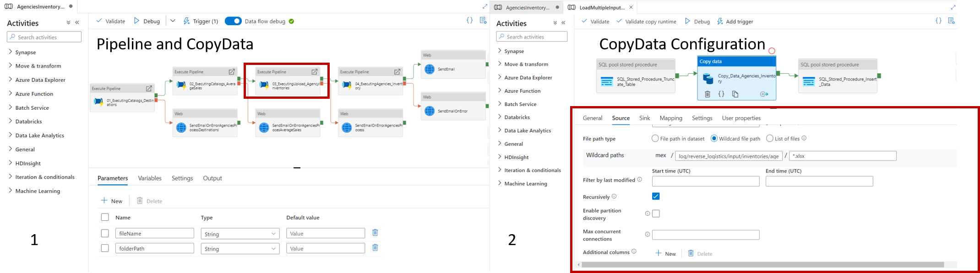Add output arrow on Copy data activity
Viewport: 980px width, 273px height.
pyautogui.click(x=764, y=94)
